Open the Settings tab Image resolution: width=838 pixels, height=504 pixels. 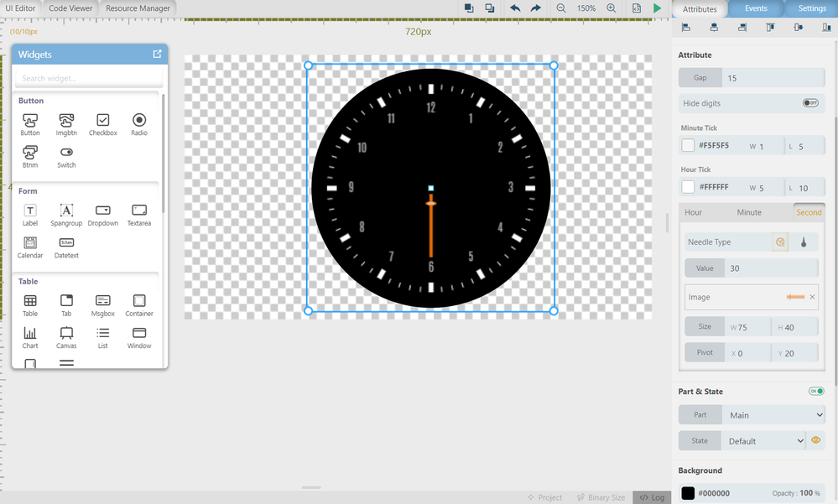pos(812,8)
